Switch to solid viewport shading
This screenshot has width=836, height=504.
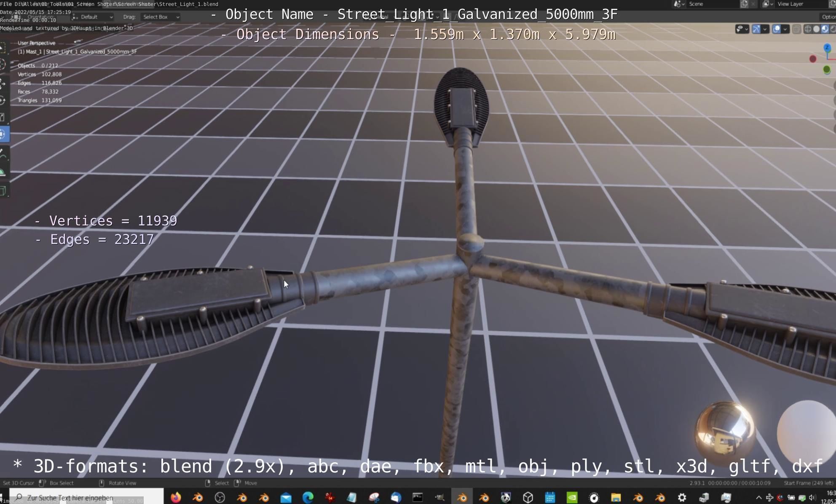coord(817,29)
